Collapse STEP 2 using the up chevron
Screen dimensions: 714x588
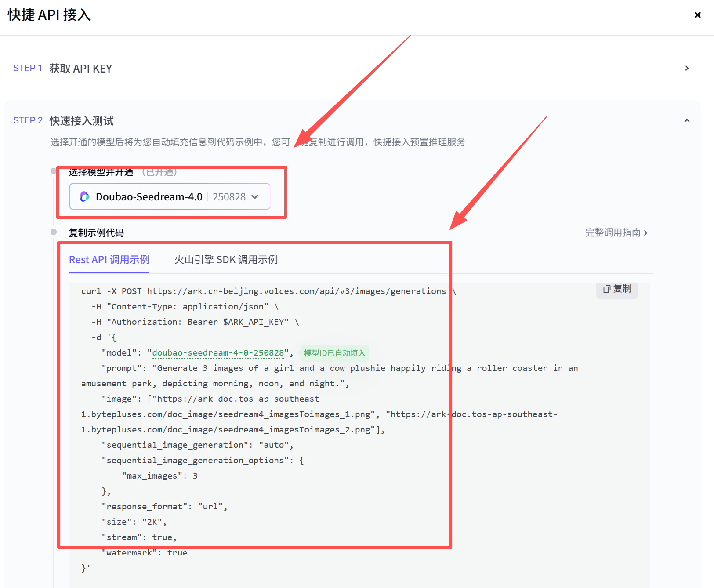(687, 120)
